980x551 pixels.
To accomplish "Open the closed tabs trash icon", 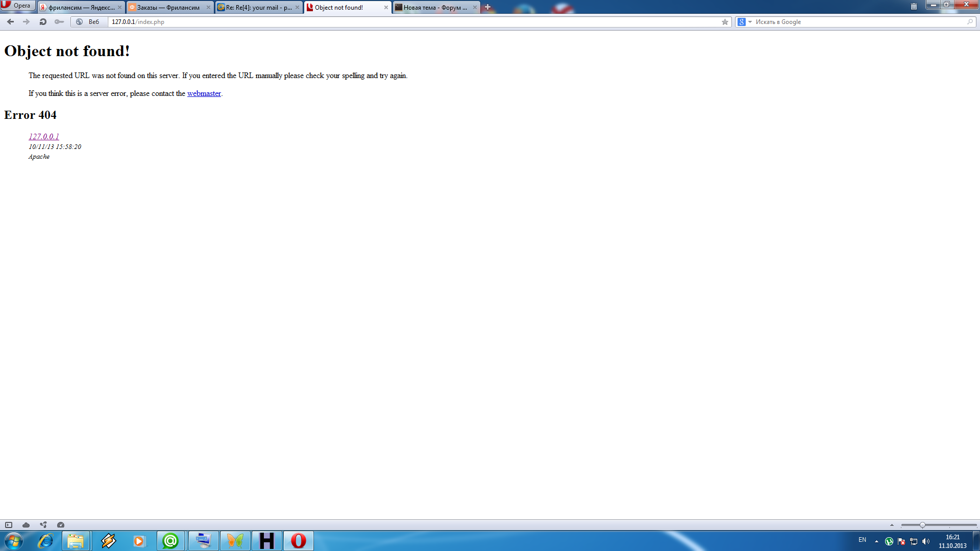I will point(914,7).
